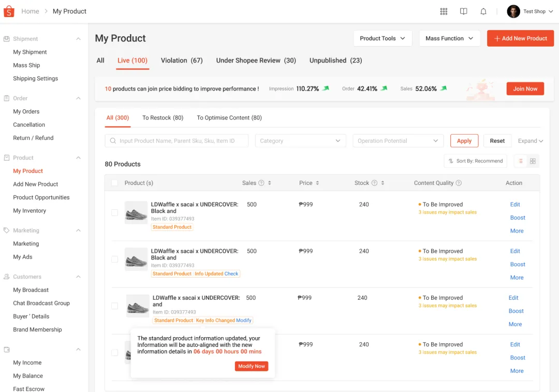Switch to the Violation tab
Image resolution: width=559 pixels, height=392 pixels.
point(182,60)
